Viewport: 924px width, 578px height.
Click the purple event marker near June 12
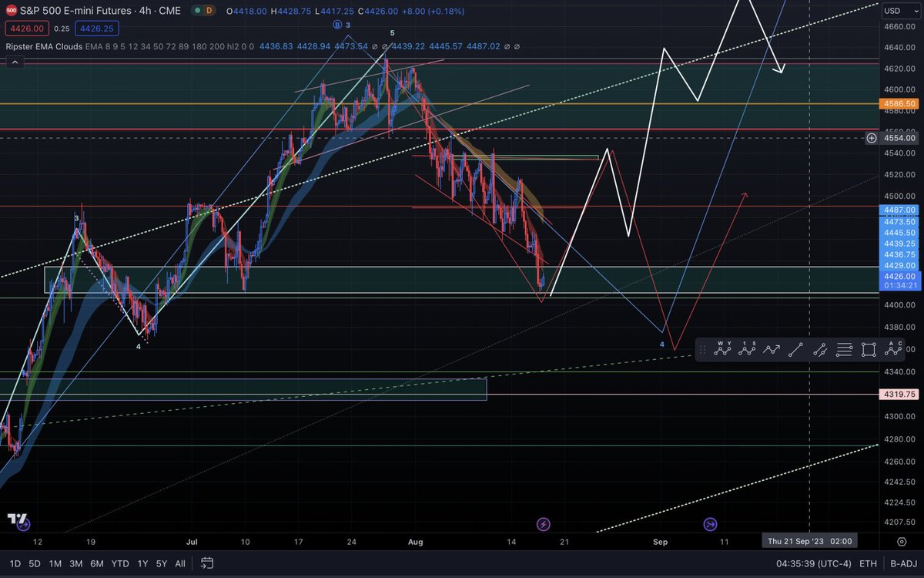tap(23, 524)
